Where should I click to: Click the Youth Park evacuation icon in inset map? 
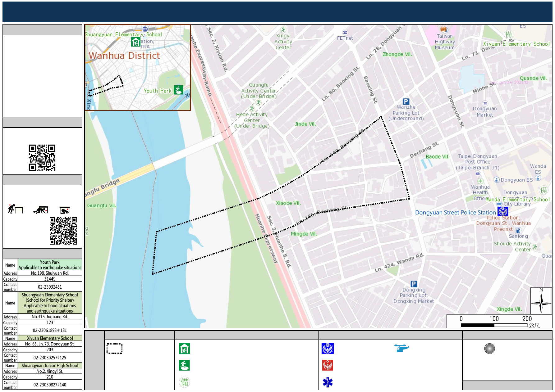pos(178,90)
